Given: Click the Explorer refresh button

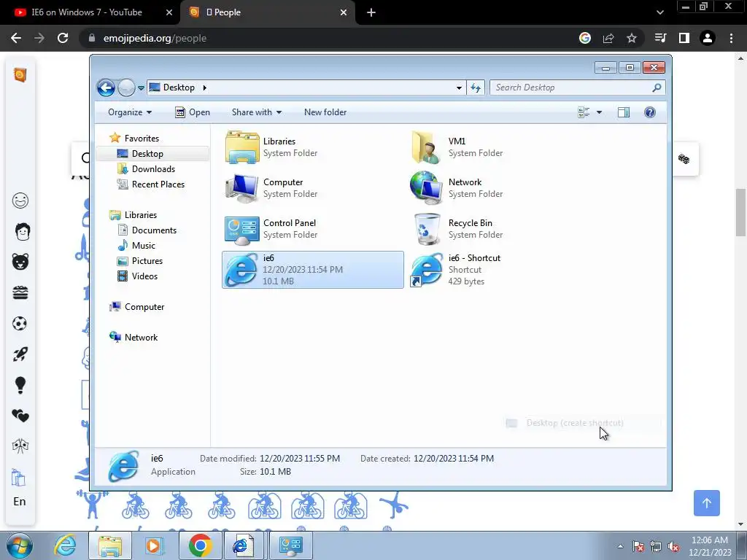Looking at the screenshot, I should pyautogui.click(x=476, y=87).
